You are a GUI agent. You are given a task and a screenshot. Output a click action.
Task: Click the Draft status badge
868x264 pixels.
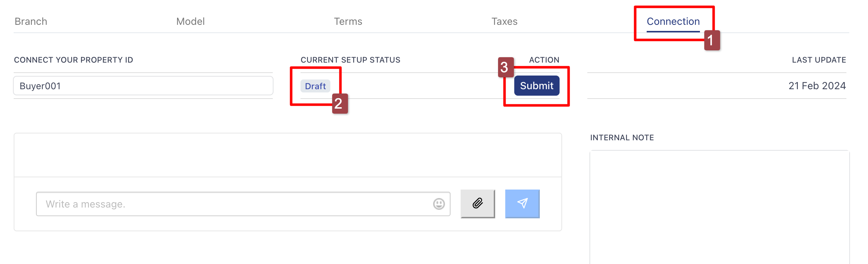[315, 86]
